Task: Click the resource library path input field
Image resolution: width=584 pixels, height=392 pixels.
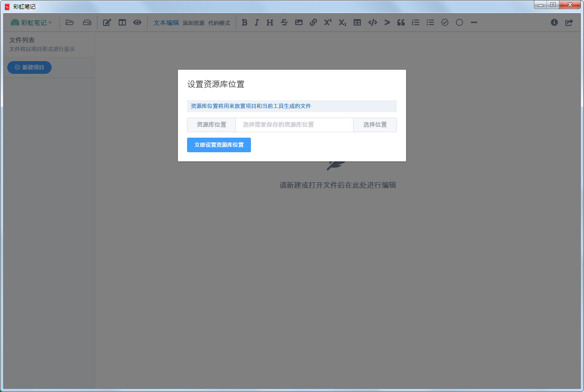Action: click(294, 125)
